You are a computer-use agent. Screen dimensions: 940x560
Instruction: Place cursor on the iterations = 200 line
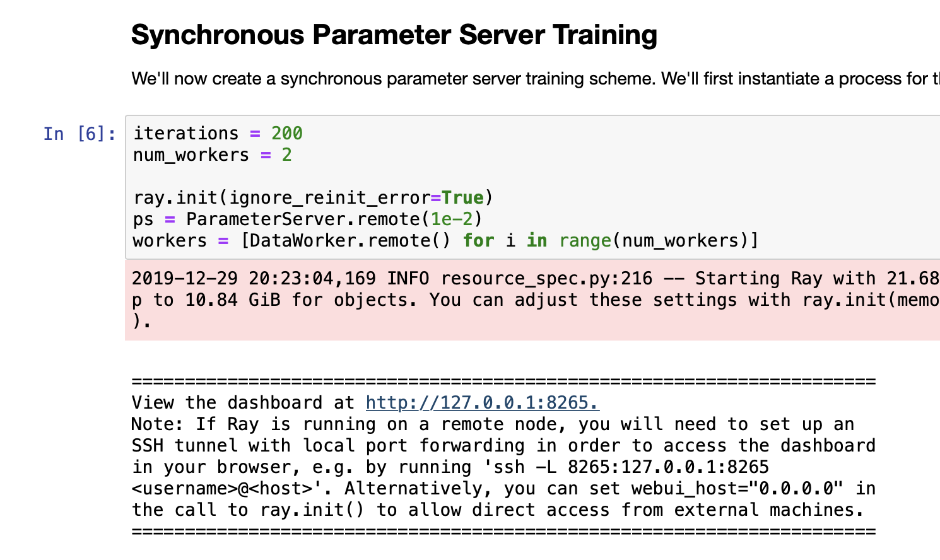[216, 133]
